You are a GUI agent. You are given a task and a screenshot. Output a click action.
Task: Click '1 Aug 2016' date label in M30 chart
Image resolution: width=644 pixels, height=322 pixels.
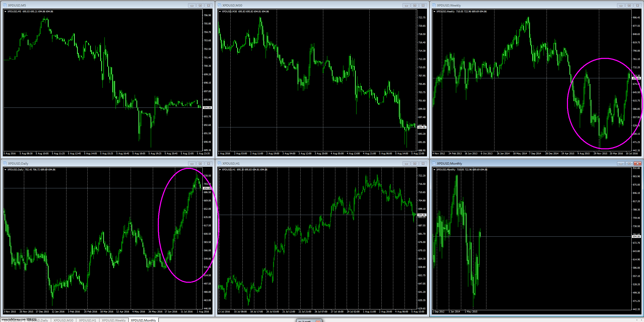pyautogui.click(x=224, y=153)
